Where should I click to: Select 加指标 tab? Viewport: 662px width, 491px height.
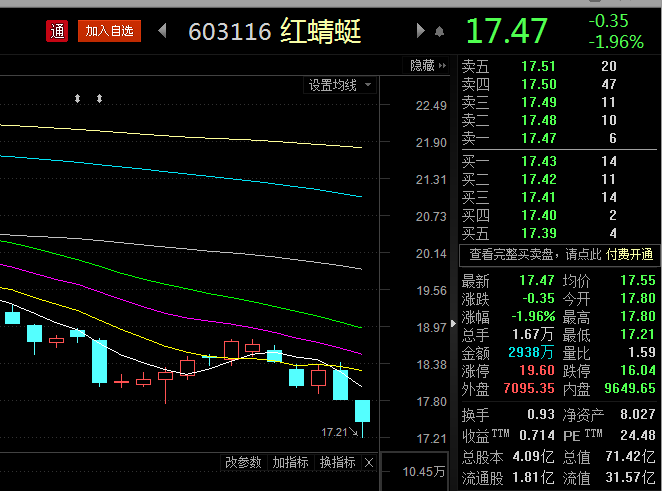click(290, 462)
